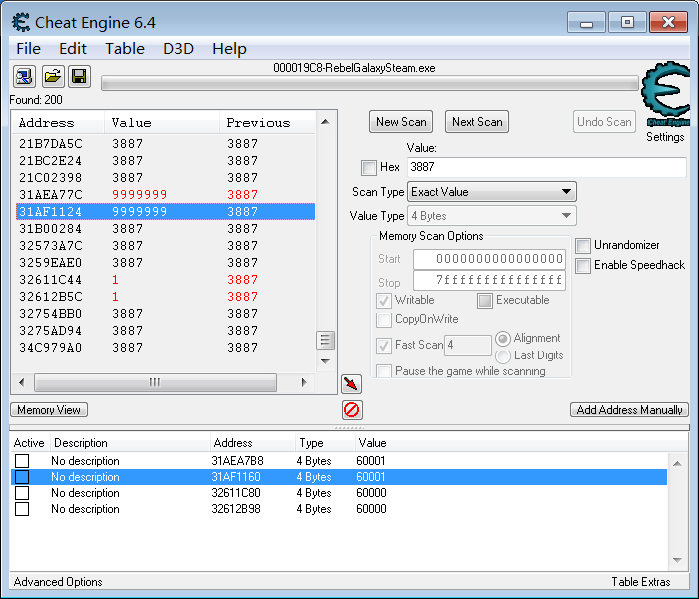The height and width of the screenshot is (599, 699).
Task: Click the scan value input field
Action: (x=547, y=167)
